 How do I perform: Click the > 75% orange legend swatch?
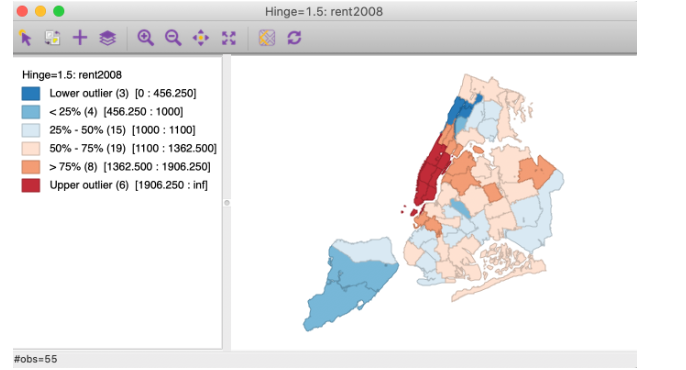(x=31, y=167)
